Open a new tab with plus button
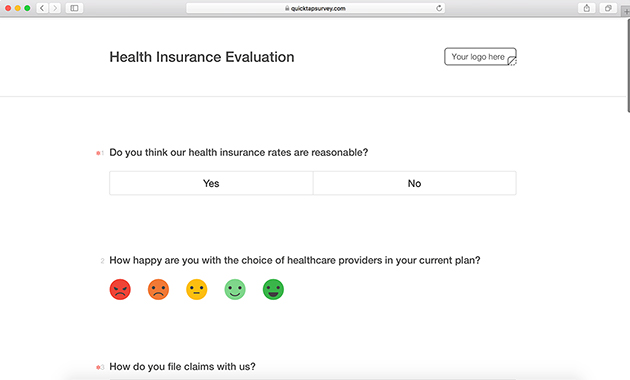The width and height of the screenshot is (630, 380). 626,11
